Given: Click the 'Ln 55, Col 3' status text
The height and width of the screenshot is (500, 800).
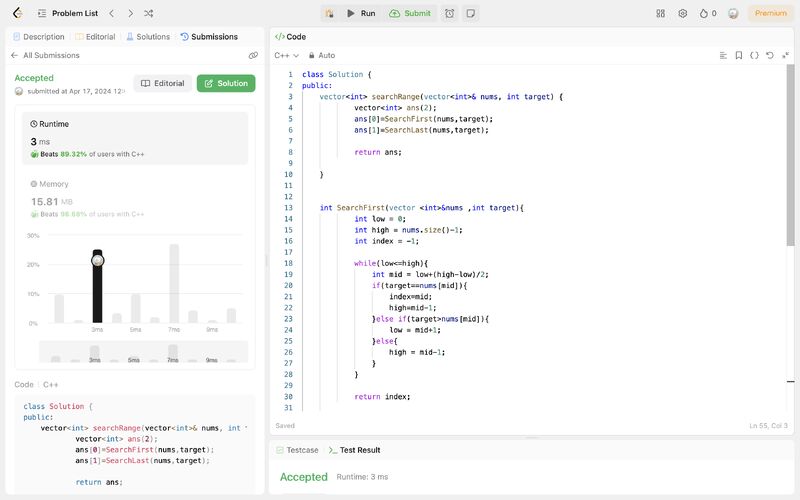Looking at the screenshot, I should [x=768, y=426].
